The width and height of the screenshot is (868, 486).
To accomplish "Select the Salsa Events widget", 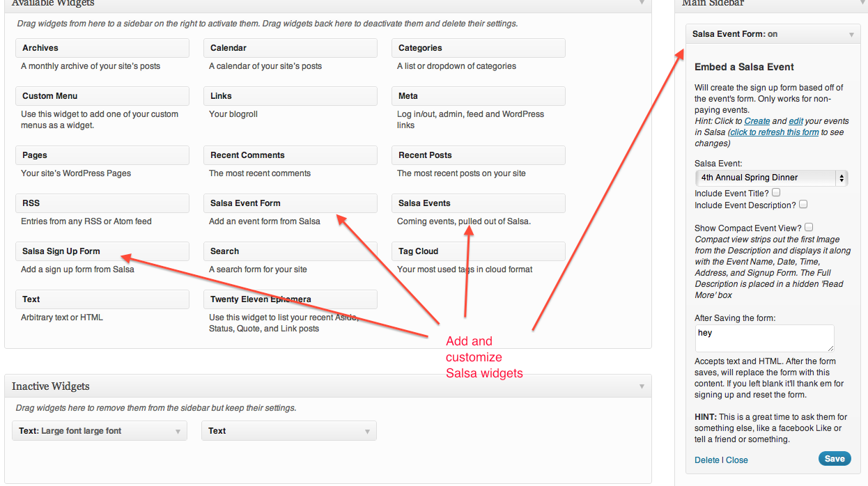I will pos(478,203).
